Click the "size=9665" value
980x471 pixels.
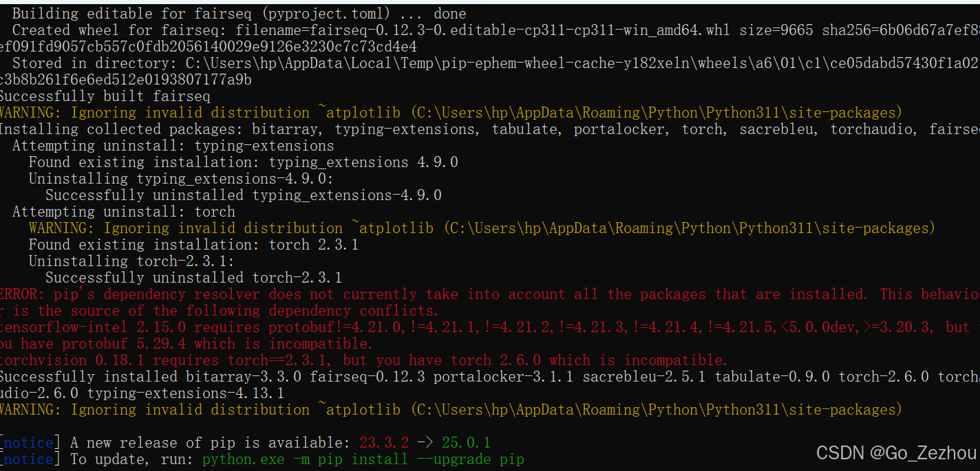776,30
